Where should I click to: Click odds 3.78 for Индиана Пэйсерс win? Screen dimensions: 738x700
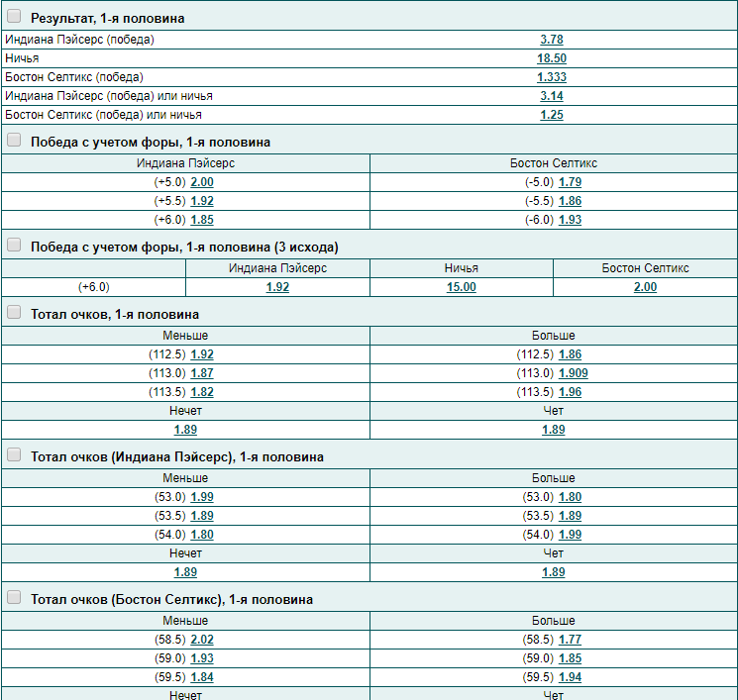(552, 40)
